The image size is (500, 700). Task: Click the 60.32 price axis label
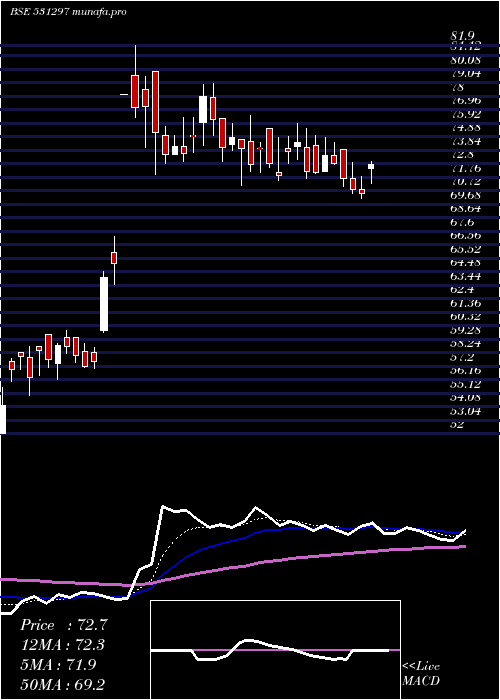[x=466, y=317]
